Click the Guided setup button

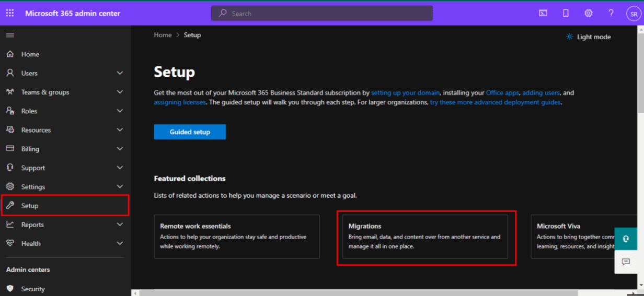point(190,132)
